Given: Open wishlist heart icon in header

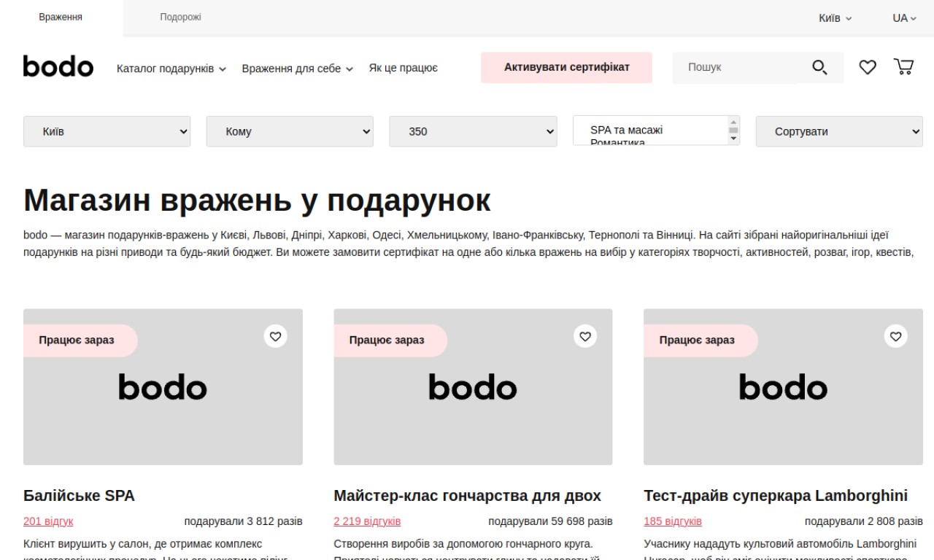Looking at the screenshot, I should pyautogui.click(x=867, y=67).
